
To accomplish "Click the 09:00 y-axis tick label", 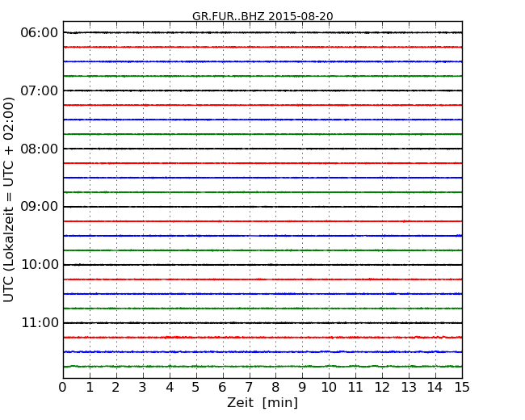I will click(x=40, y=207).
